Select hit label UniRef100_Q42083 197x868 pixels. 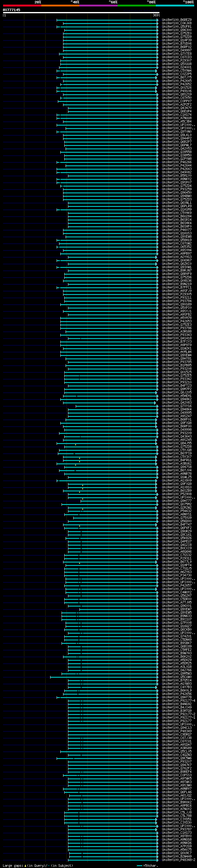click(x=177, y=403)
